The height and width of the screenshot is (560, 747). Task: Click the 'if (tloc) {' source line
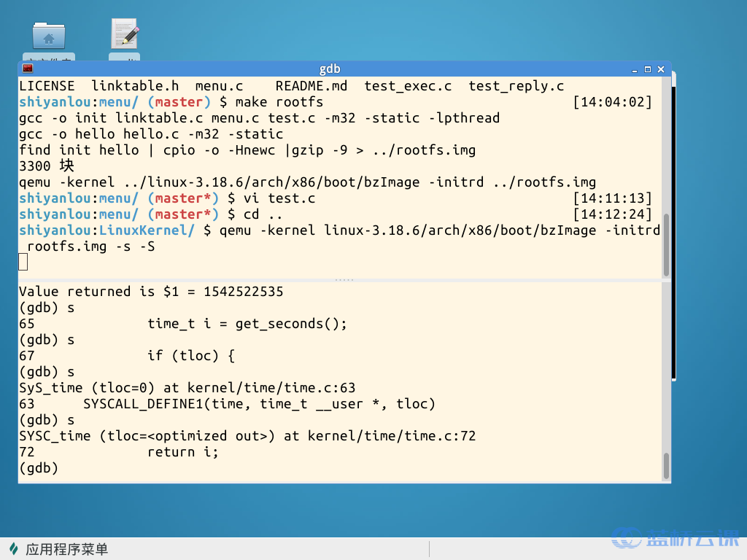click(190, 356)
